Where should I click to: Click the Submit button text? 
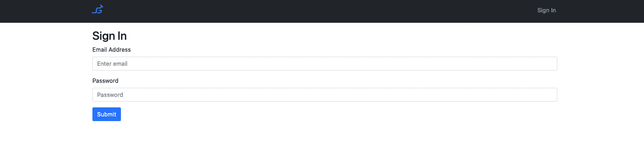pos(106,114)
